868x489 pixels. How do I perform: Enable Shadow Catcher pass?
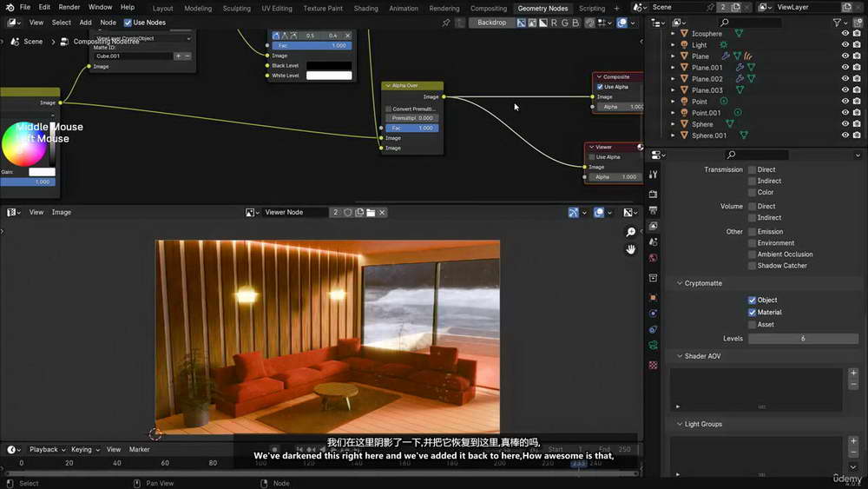click(x=752, y=265)
